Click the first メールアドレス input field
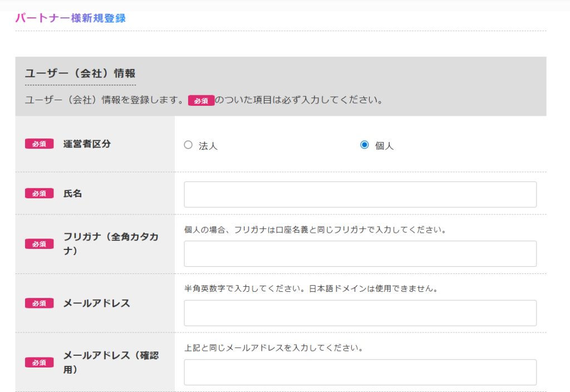This screenshot has width=570, height=392. tap(360, 313)
